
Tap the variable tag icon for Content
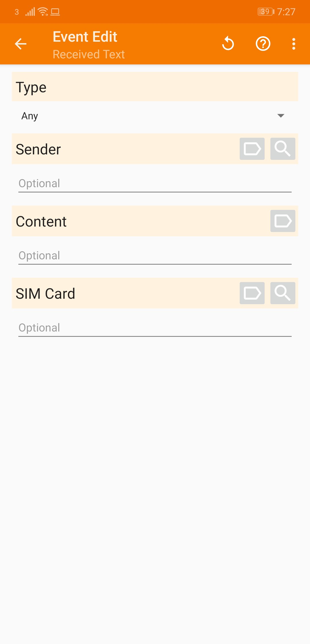tap(283, 221)
